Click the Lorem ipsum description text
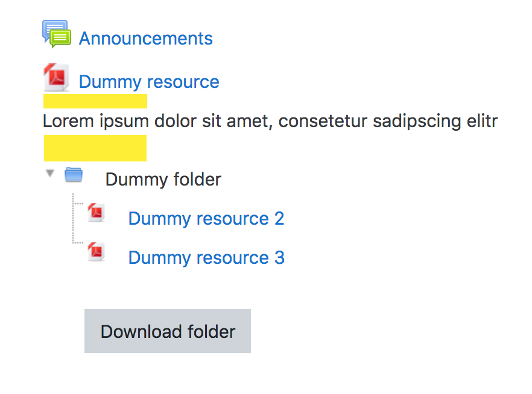Image resolution: width=532 pixels, height=394 pixels. 270,121
